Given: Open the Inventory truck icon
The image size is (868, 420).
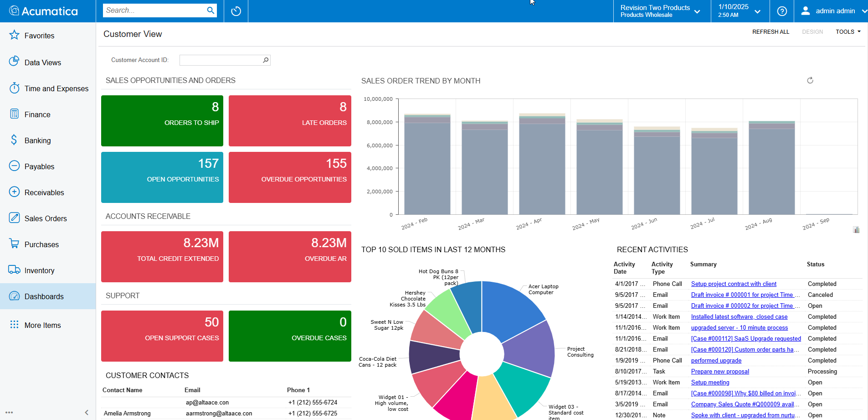Looking at the screenshot, I should click(x=14, y=270).
